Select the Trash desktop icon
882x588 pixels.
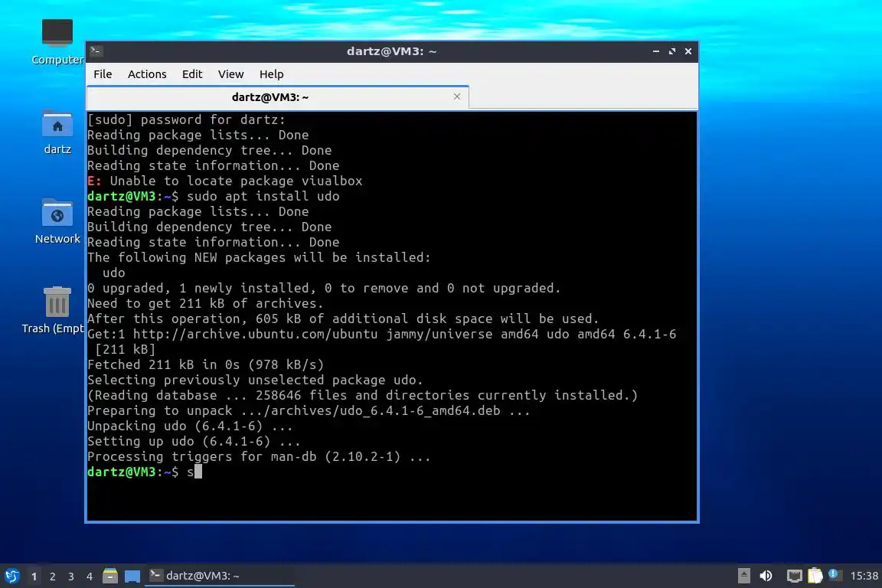pyautogui.click(x=56, y=310)
